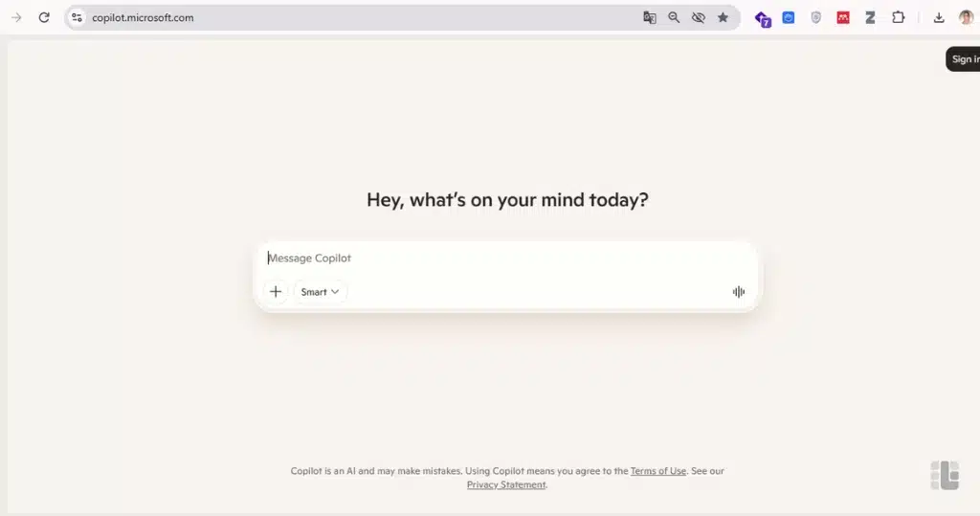The height and width of the screenshot is (516, 980).
Task: Click the crossed-out eye icon in address bar
Action: (698, 17)
